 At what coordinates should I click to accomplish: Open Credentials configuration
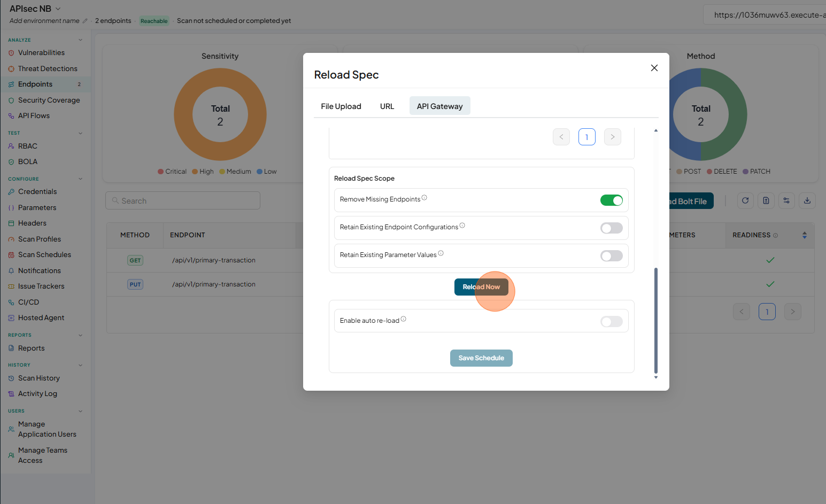tap(37, 192)
